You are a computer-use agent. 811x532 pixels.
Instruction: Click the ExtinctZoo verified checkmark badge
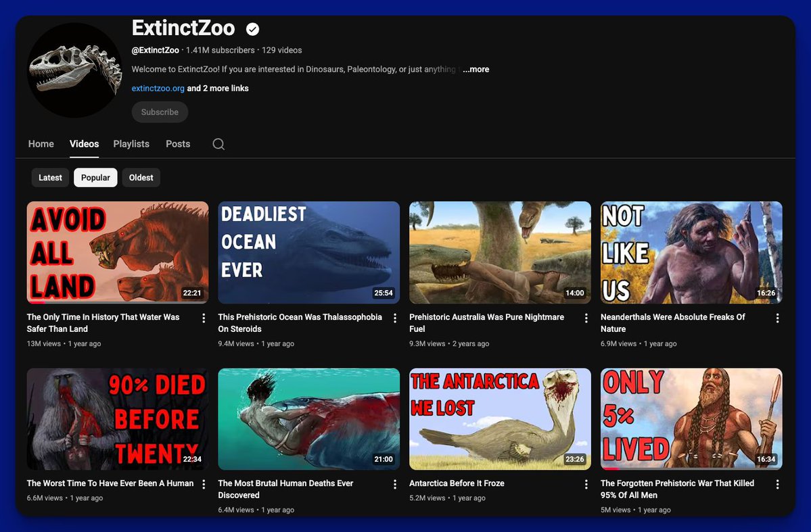click(x=252, y=30)
